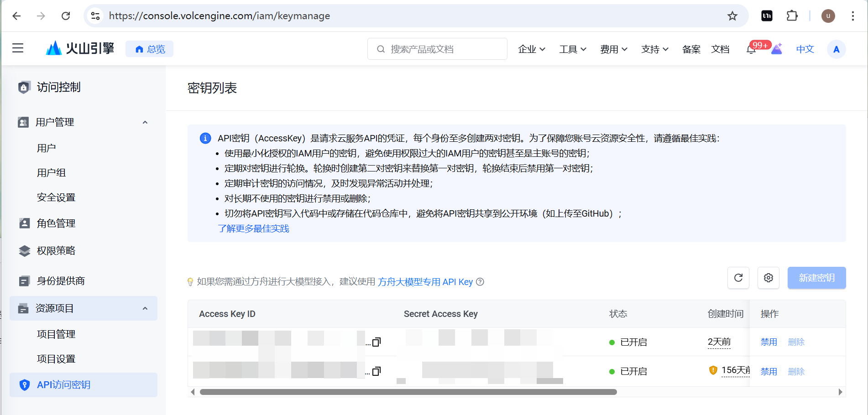This screenshot has width=868, height=415.
Task: Click the lightbulb tip icon
Action: (x=190, y=282)
